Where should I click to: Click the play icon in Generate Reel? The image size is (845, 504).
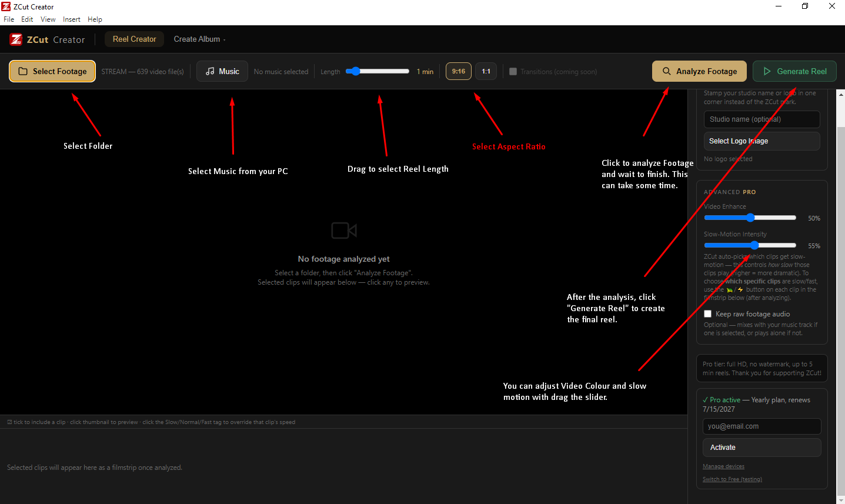(x=767, y=71)
